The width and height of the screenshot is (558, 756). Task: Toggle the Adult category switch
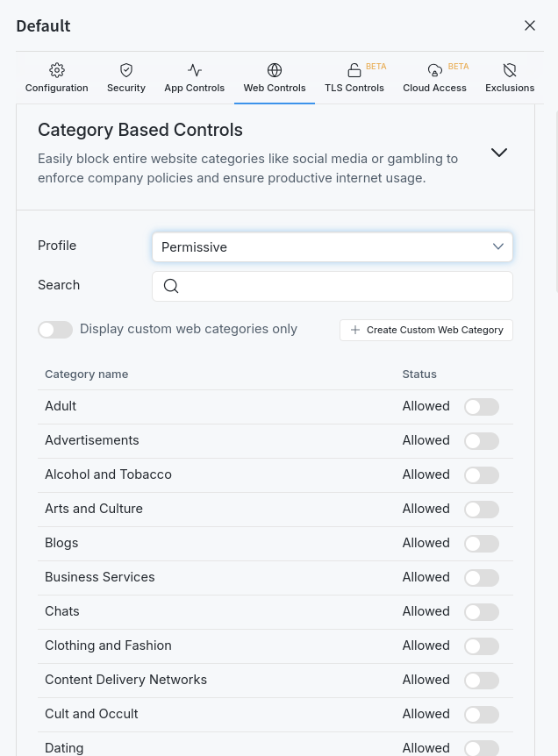pyautogui.click(x=482, y=407)
